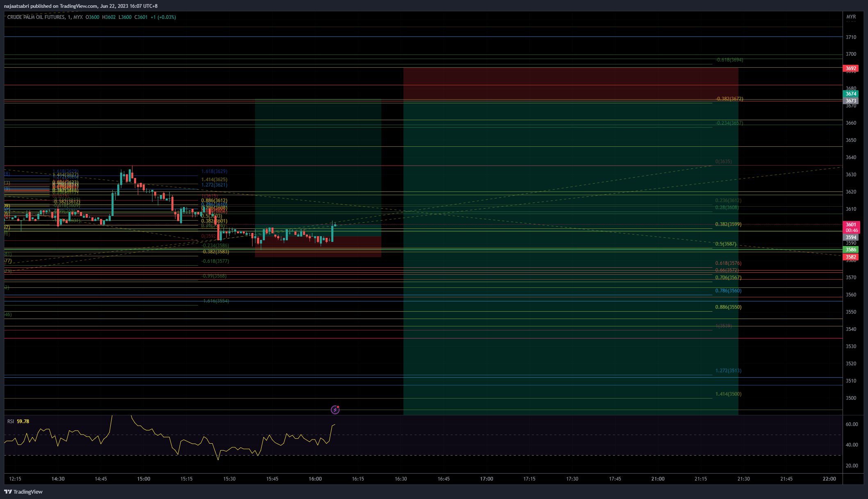Click the TradingView logo at bottom left

(x=23, y=492)
